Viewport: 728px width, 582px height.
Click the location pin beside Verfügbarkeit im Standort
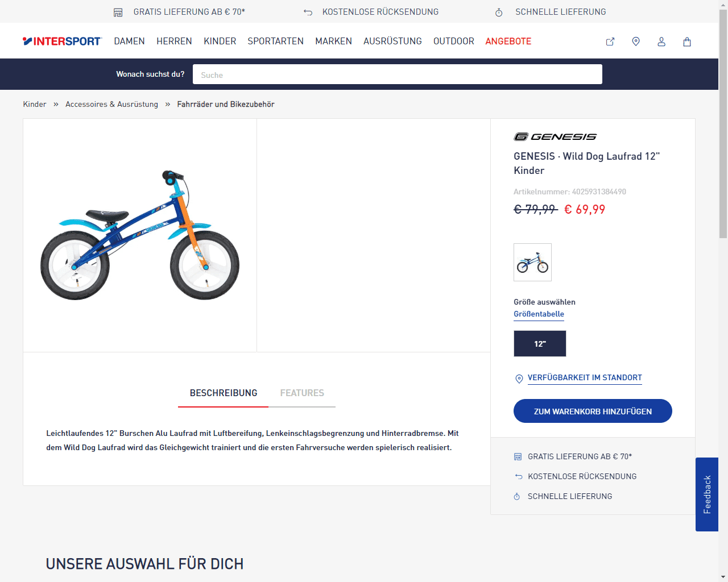(519, 379)
